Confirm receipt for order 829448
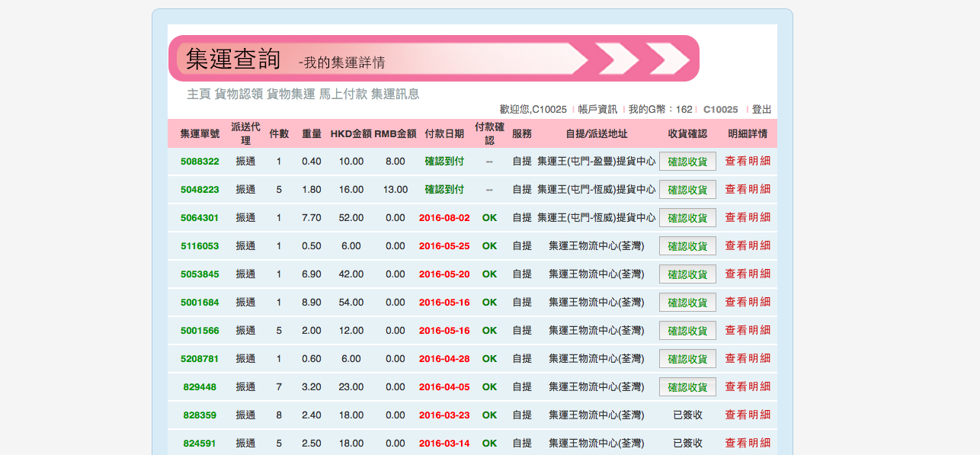Screen dimensions: 980x455 [x=687, y=387]
